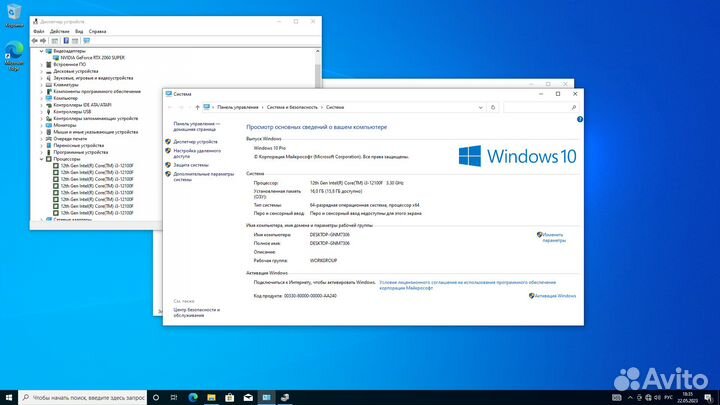This screenshot has height=405, width=720.
Task: Open the address bar history dropdown
Action: (x=480, y=107)
